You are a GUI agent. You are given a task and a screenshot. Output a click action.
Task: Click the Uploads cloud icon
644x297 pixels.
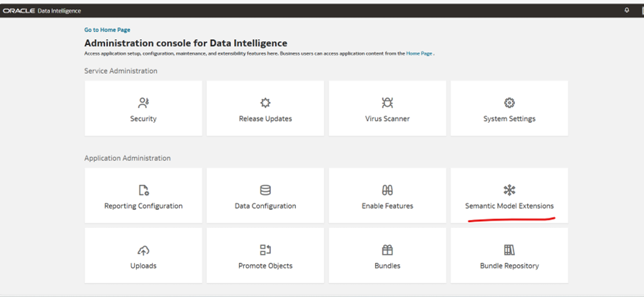[x=143, y=250]
